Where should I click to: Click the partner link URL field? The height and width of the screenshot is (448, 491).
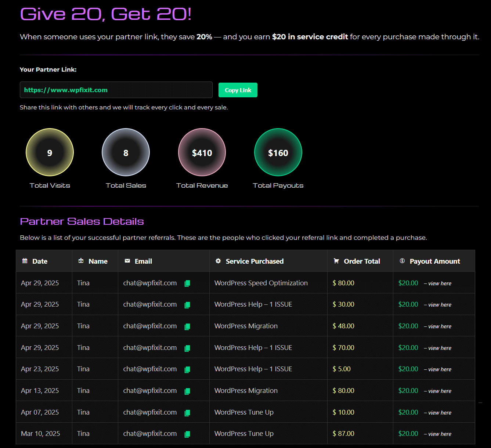click(x=116, y=90)
